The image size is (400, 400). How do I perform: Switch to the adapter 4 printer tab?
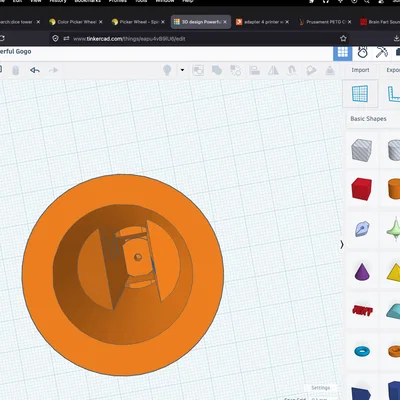click(263, 22)
